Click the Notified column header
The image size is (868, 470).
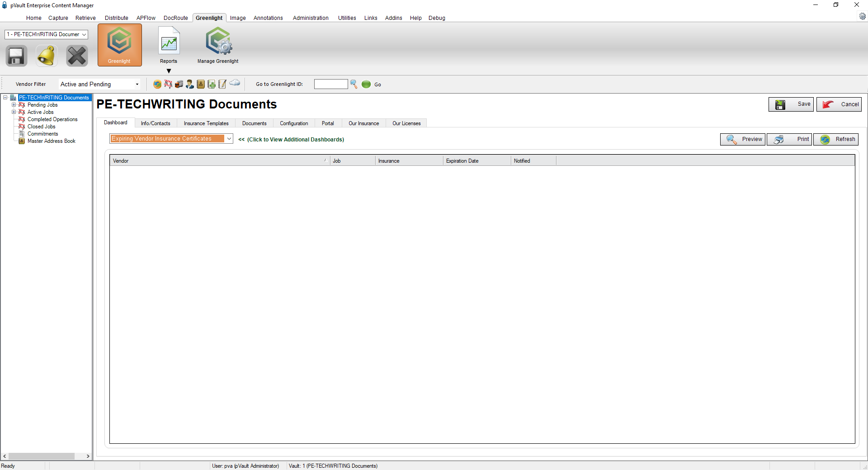pos(533,161)
